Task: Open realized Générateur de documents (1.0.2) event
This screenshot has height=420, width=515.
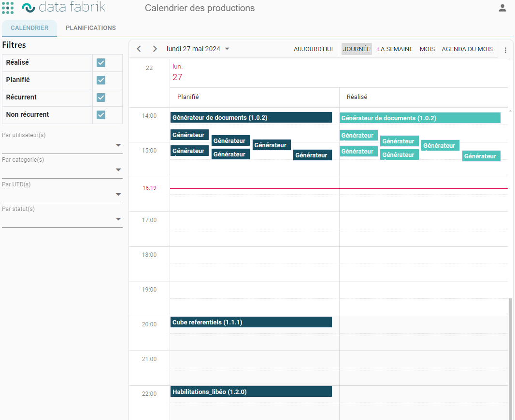Action: (420, 118)
